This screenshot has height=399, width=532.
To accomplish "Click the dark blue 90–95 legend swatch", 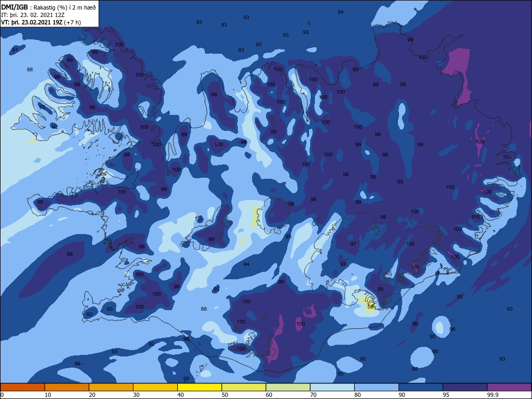I will (x=421, y=387).
